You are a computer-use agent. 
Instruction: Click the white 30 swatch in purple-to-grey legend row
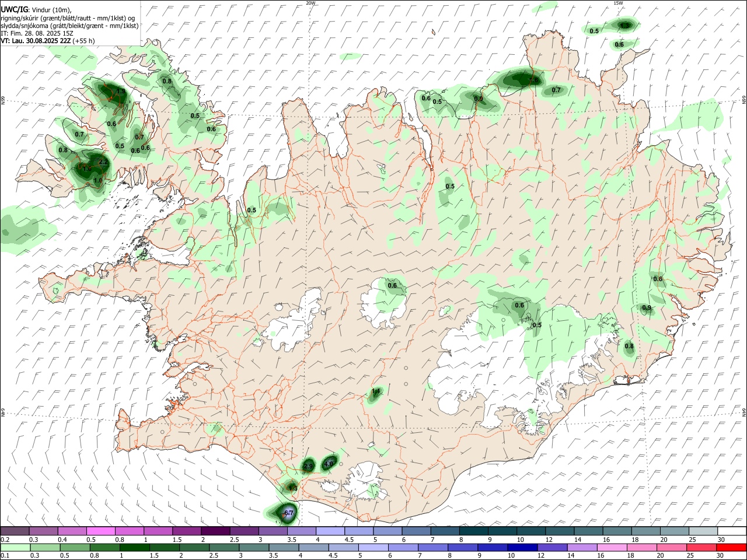(x=732, y=531)
